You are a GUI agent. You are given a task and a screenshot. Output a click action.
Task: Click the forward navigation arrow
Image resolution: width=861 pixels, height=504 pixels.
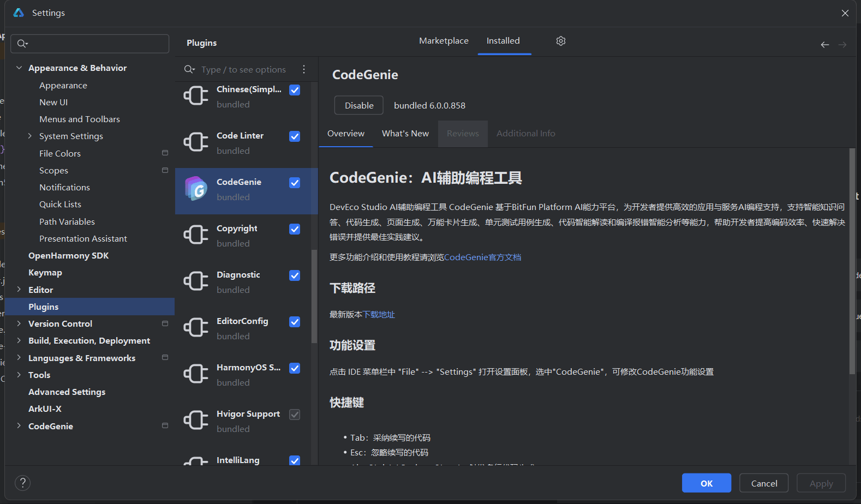pyautogui.click(x=842, y=45)
